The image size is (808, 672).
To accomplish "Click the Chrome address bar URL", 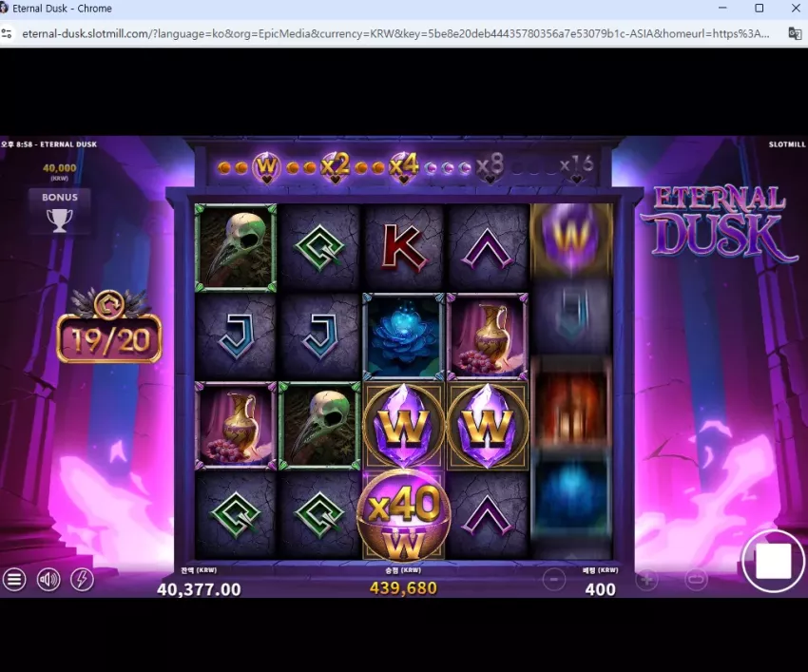I will [395, 33].
